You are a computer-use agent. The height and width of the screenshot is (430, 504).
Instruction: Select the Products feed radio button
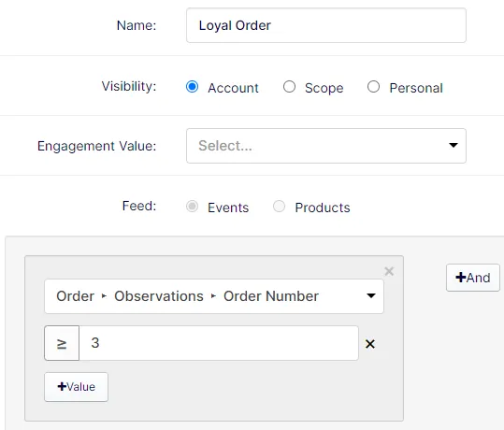click(279, 207)
